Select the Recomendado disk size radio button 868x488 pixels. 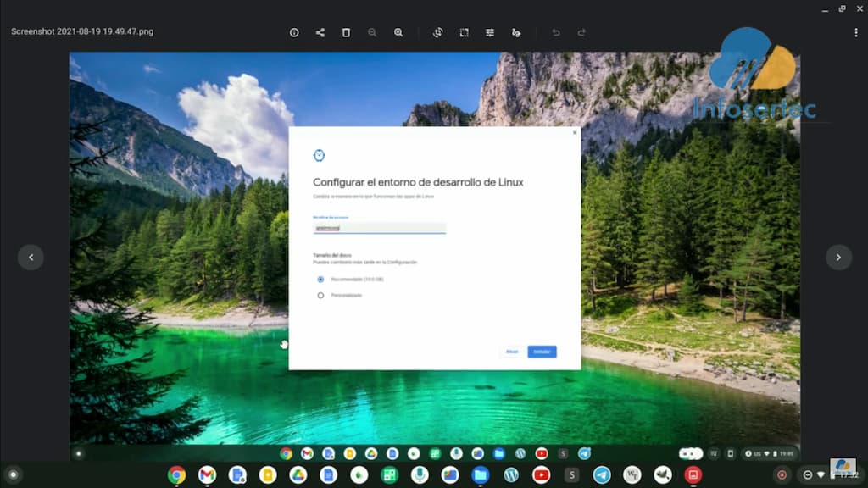click(x=320, y=279)
